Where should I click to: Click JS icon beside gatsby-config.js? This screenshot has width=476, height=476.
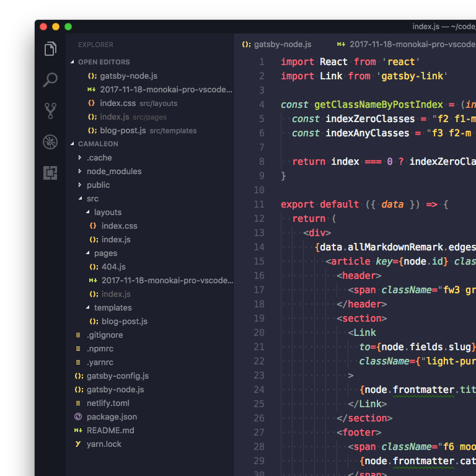(79, 376)
